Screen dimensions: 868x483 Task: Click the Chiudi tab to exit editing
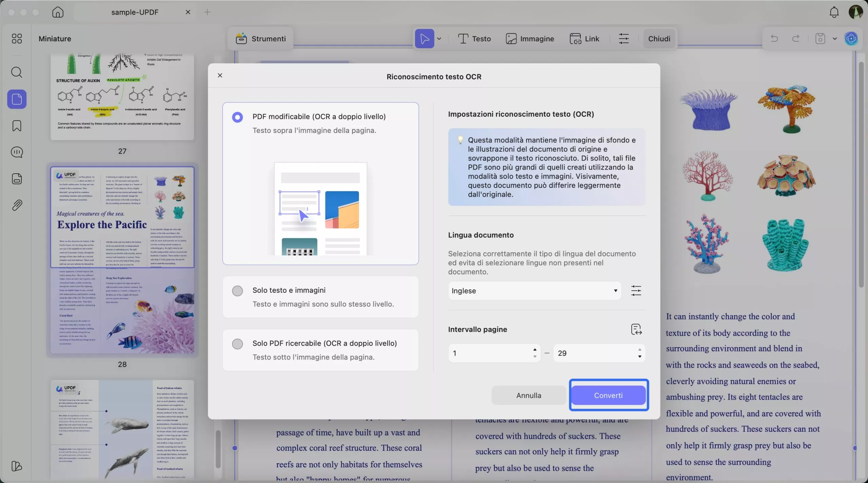tap(659, 38)
